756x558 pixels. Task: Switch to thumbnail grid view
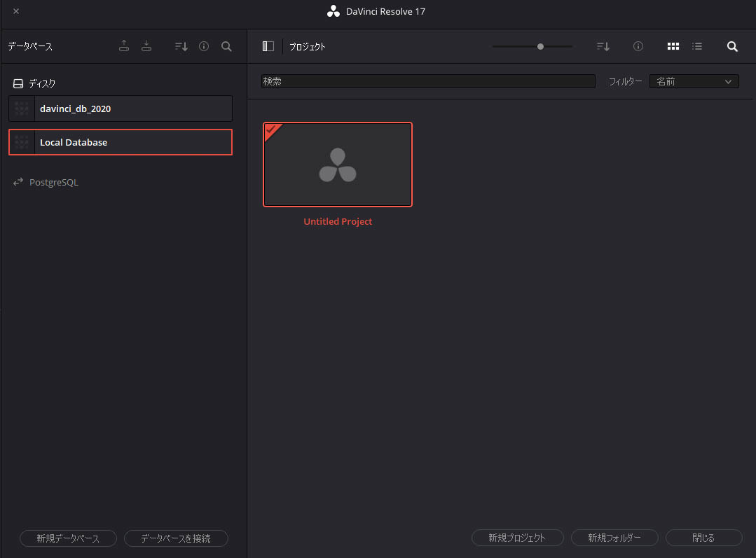(673, 46)
